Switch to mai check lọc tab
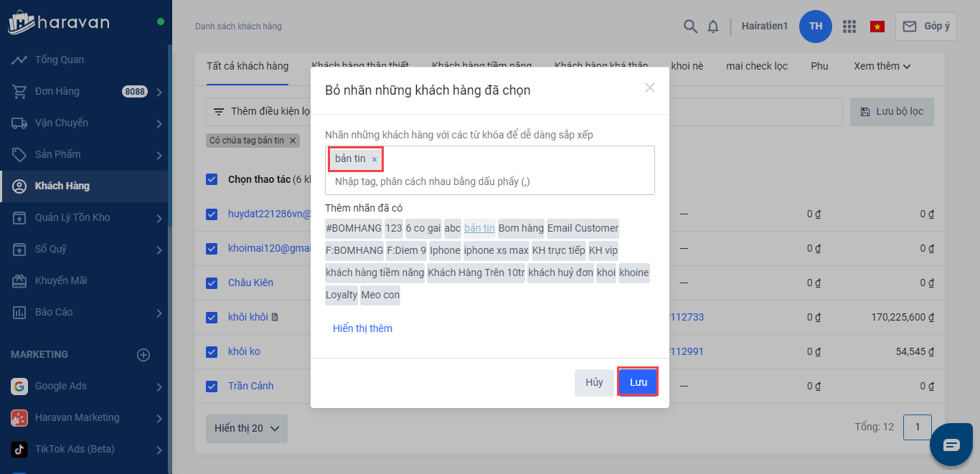Viewport: 980px width, 474px height. point(757,66)
